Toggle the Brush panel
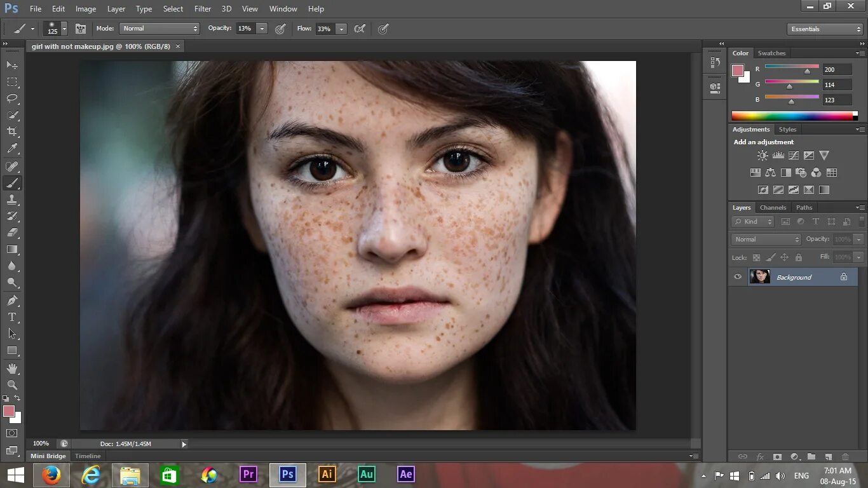Viewport: 868px width, 488px height. click(81, 29)
